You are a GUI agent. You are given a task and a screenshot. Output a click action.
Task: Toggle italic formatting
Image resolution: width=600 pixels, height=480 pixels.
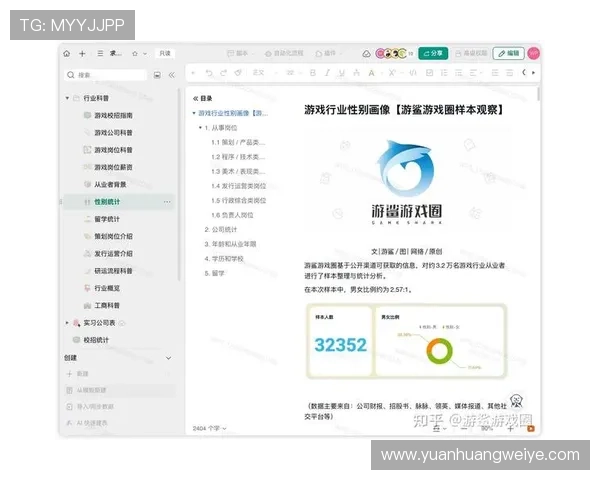point(327,73)
